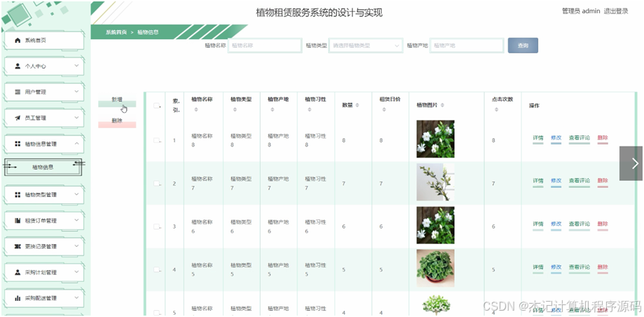Screen dimensions: 644x317
Task: Click the 植物习性 7 cell
Action: [x=315, y=183]
